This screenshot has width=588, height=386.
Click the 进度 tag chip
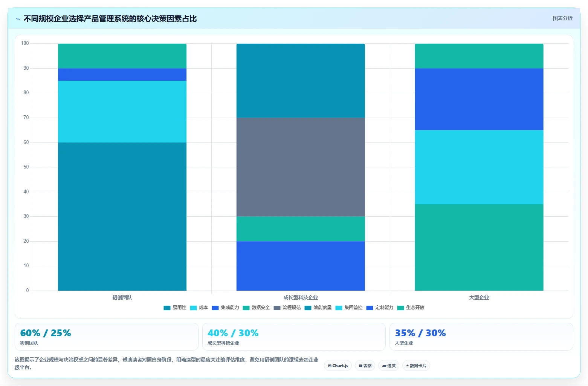[389, 366]
